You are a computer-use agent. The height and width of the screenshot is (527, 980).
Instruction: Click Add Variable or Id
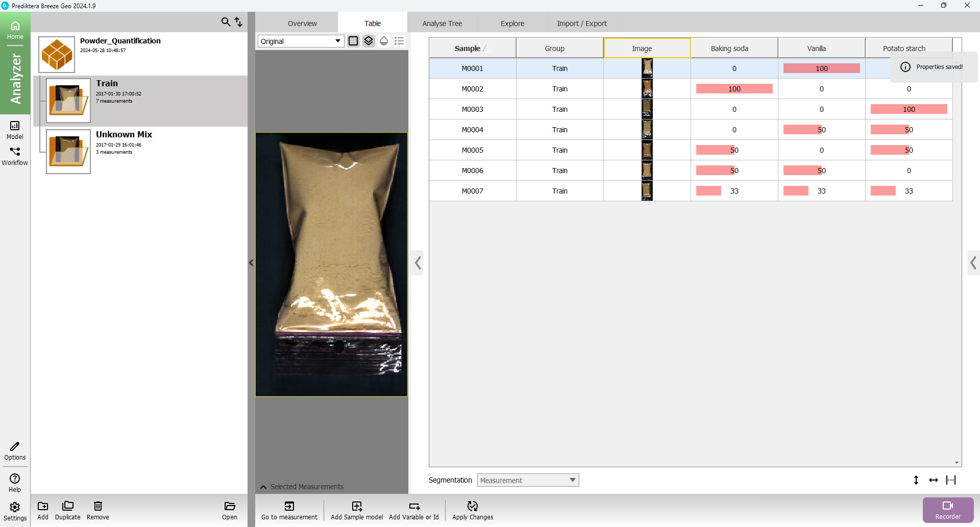tap(414, 510)
